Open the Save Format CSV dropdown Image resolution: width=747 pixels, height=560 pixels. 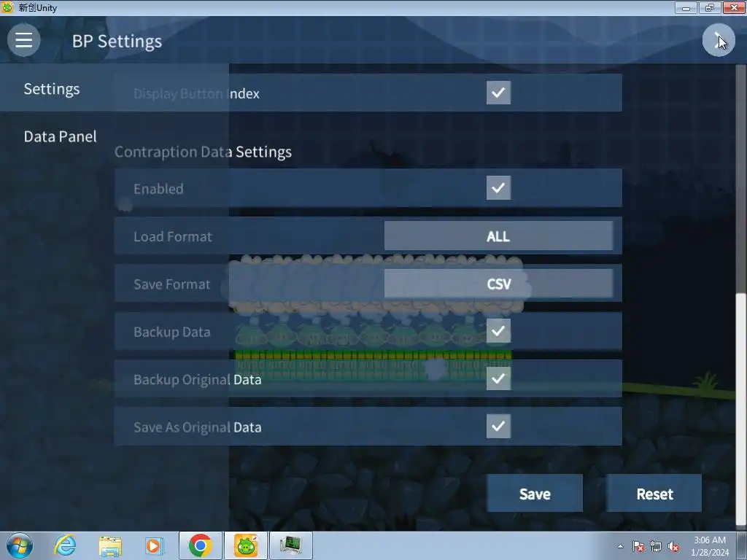tap(498, 284)
